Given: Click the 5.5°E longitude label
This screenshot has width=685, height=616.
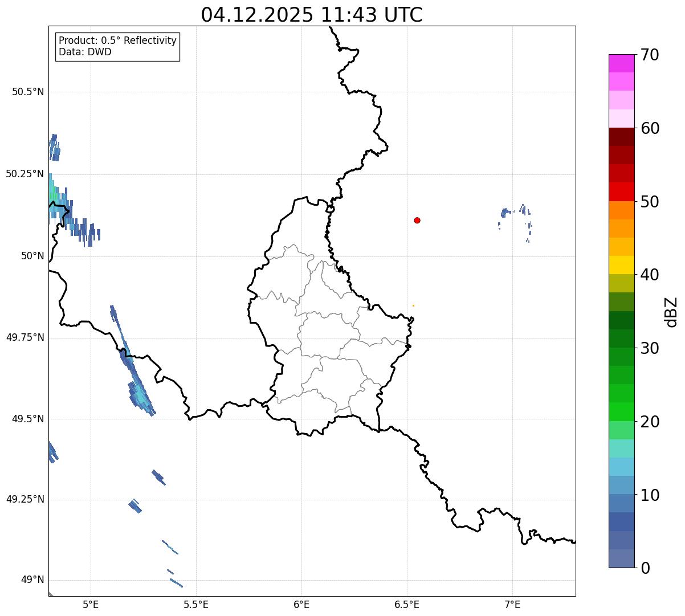Looking at the screenshot, I should 196,605.
